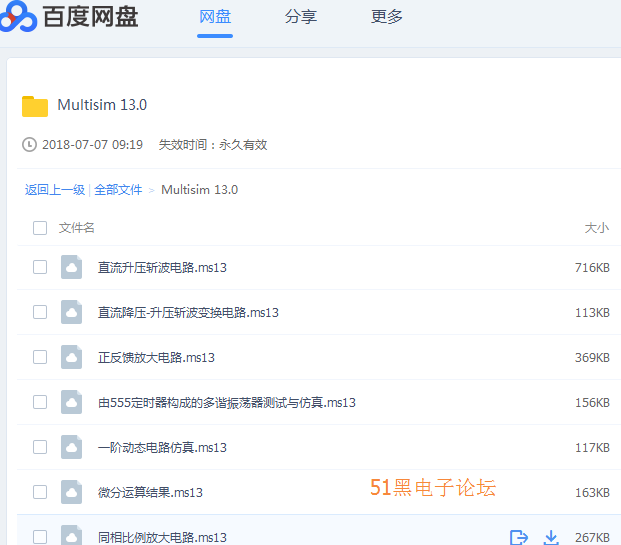Sort by the 大小 column header
Viewport: 621px width, 545px height.
point(597,228)
